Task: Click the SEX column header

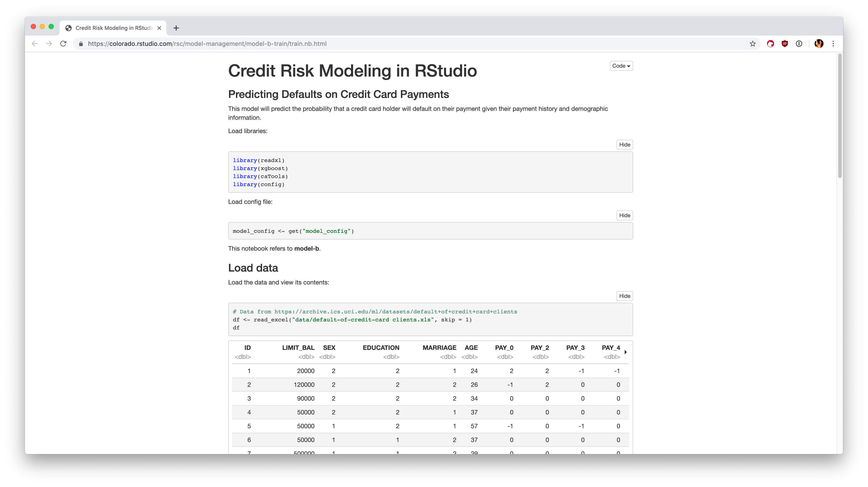Action: [329, 348]
